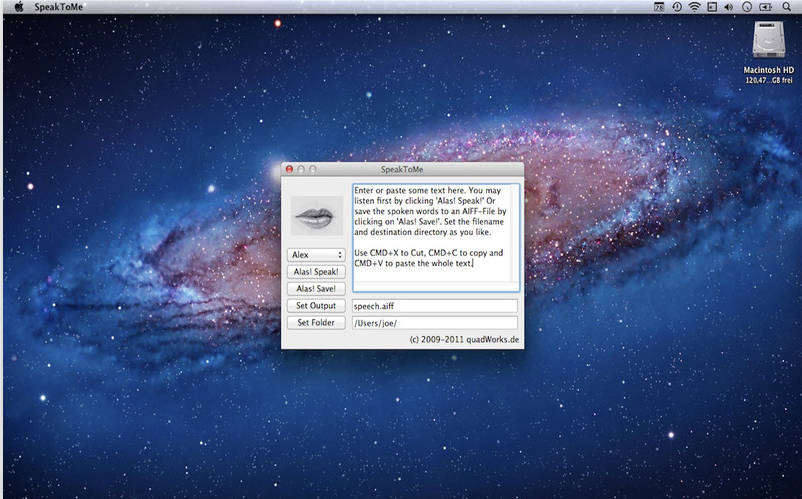Minimize the SpeakToMe window
Image resolution: width=802 pixels, height=499 pixels.
(x=301, y=169)
